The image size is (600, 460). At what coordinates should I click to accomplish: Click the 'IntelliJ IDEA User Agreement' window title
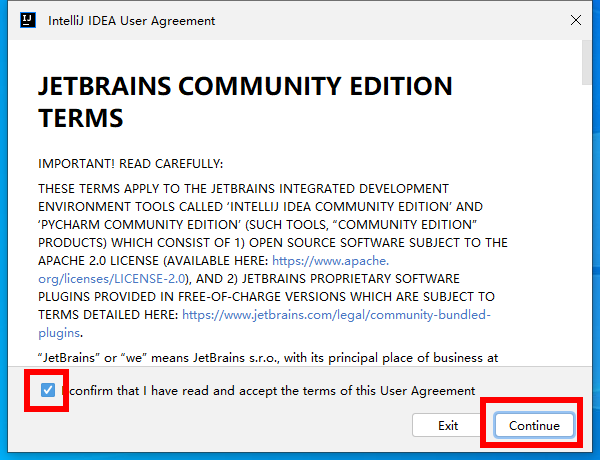132,21
